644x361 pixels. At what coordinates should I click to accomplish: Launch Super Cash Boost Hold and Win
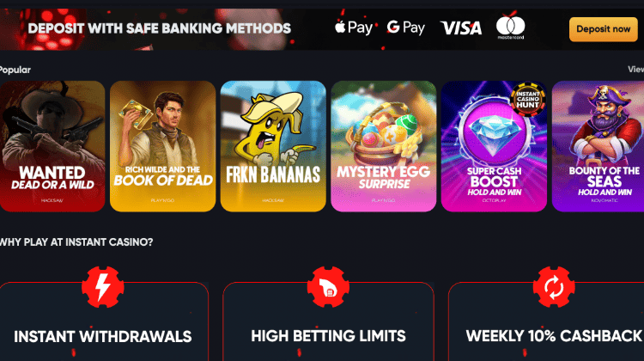coord(494,146)
